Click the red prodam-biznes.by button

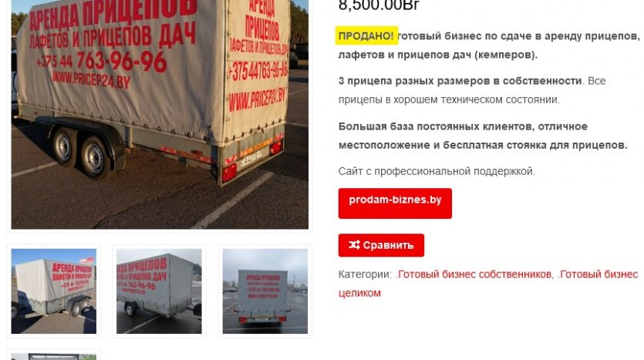click(395, 204)
